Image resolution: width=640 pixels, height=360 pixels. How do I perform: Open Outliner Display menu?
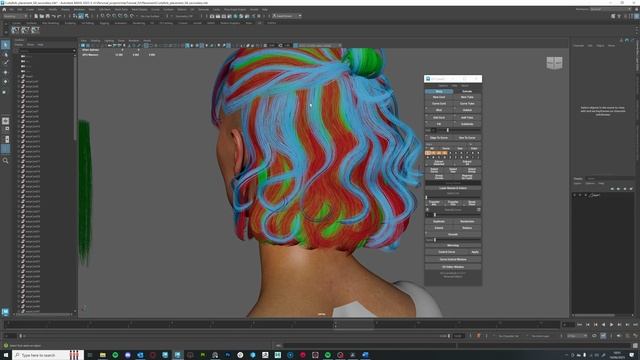pos(19,44)
